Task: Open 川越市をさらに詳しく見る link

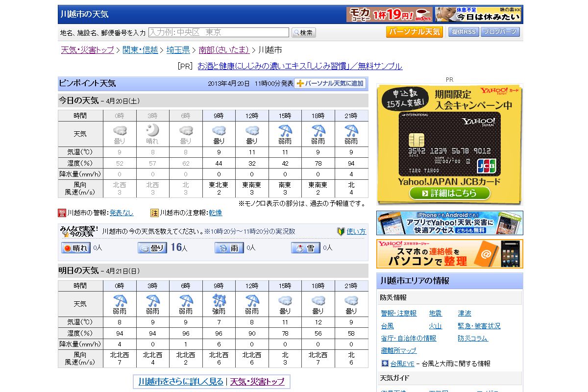Action: coord(181,381)
